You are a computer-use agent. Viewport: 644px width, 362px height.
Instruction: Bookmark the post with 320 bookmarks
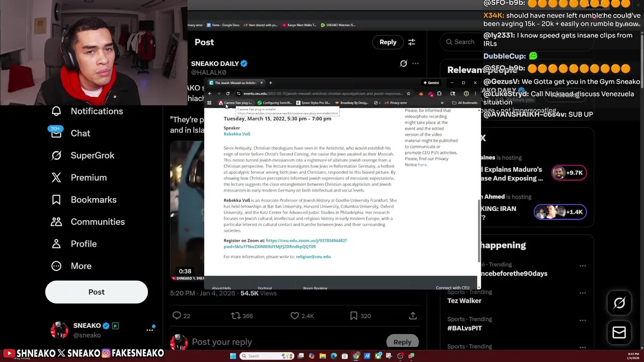click(354, 316)
